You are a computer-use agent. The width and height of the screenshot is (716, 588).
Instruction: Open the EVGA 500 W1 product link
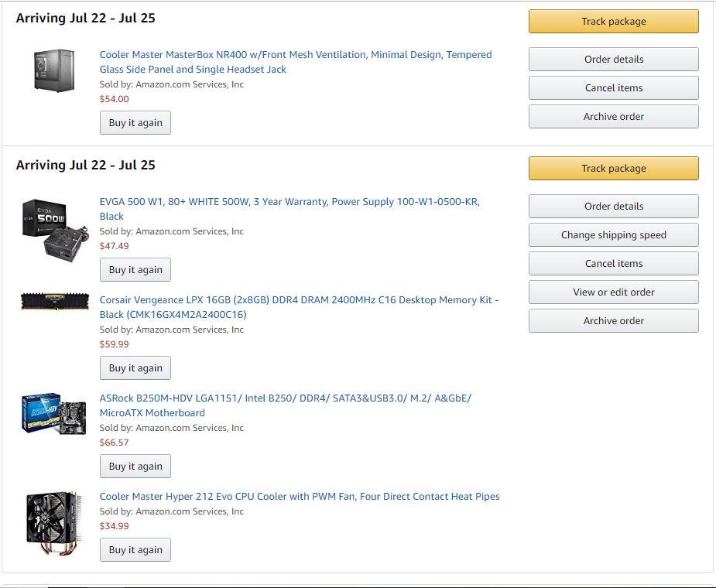(x=289, y=202)
